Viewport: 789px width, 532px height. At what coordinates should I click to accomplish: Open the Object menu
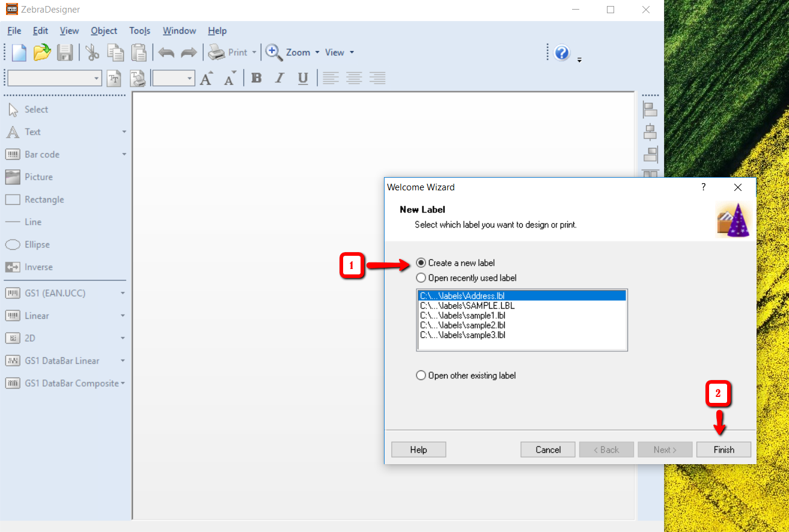[105, 31]
